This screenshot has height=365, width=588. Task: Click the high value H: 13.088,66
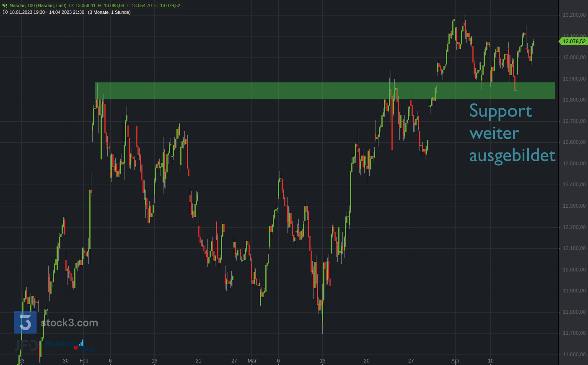pos(111,5)
